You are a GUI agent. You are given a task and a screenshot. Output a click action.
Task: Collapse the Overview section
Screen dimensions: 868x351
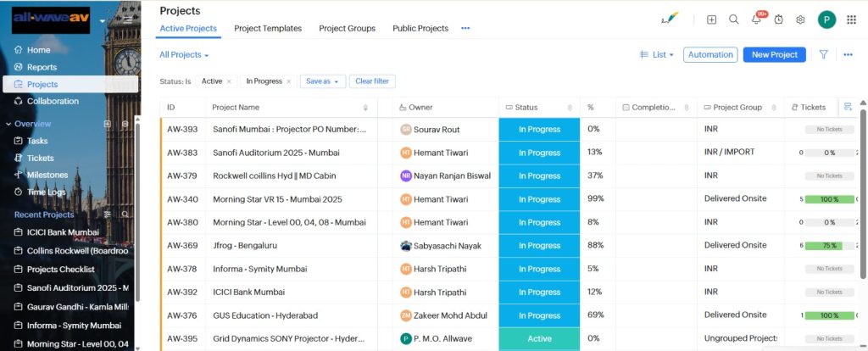click(8, 124)
